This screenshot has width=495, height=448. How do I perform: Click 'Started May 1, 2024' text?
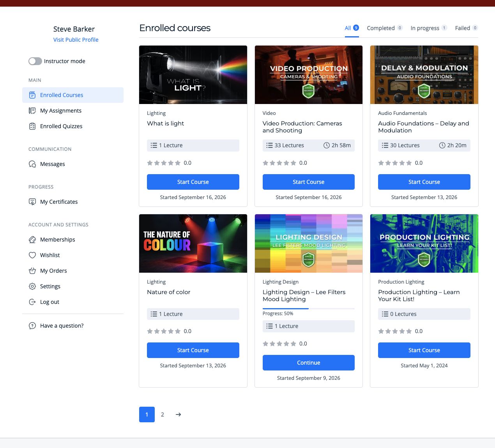click(x=424, y=366)
